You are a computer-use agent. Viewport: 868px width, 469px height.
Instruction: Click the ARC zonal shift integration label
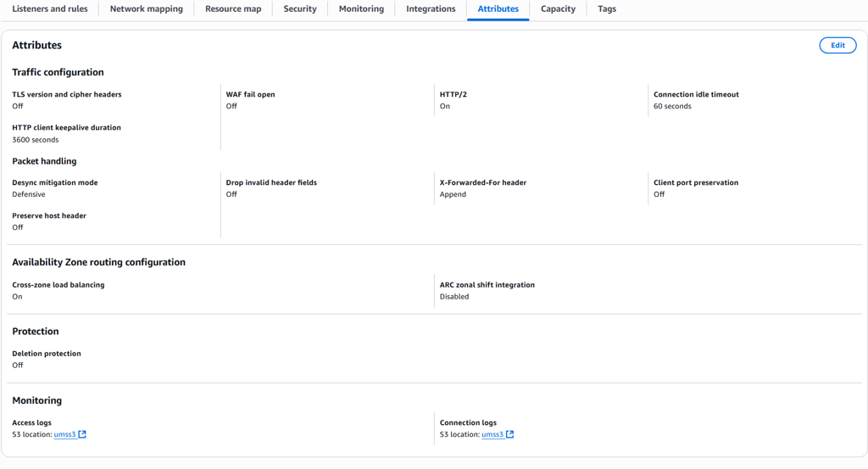(x=487, y=285)
